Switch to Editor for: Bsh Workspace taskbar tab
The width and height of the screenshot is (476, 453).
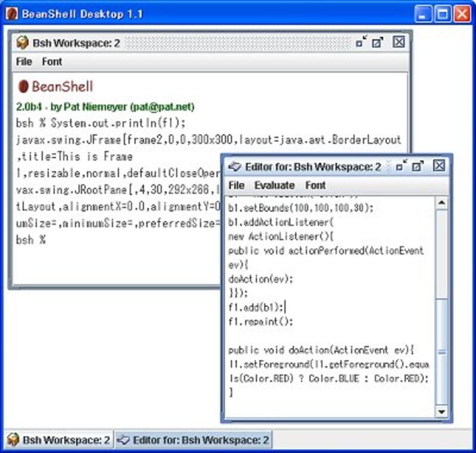click(x=193, y=440)
